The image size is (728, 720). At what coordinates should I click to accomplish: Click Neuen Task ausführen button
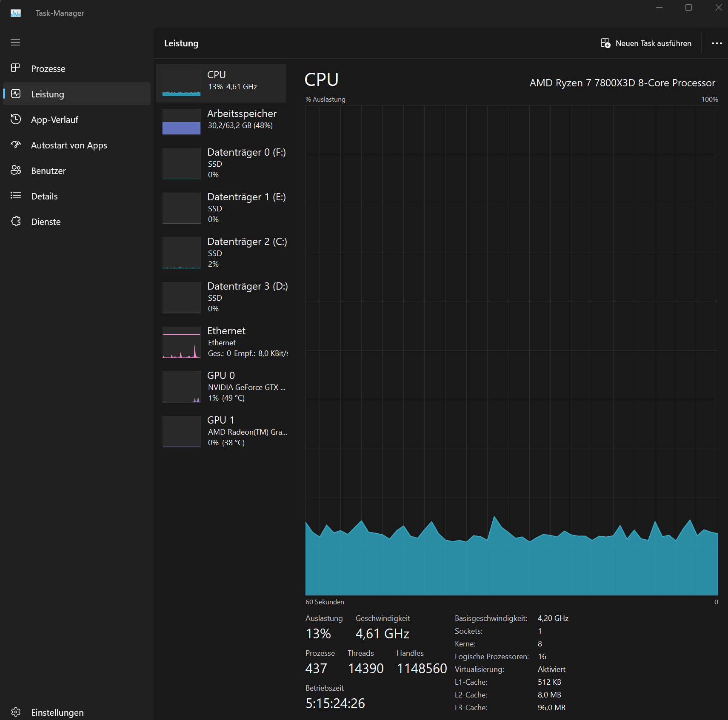coord(646,43)
